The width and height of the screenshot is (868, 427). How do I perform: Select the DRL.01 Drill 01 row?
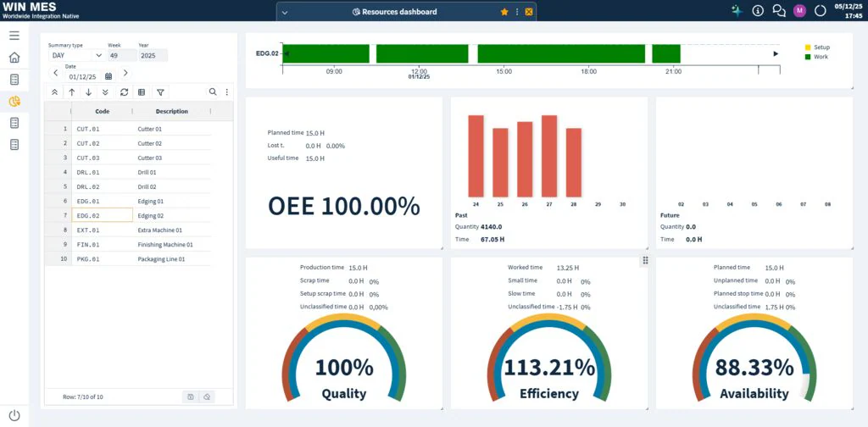click(127, 172)
